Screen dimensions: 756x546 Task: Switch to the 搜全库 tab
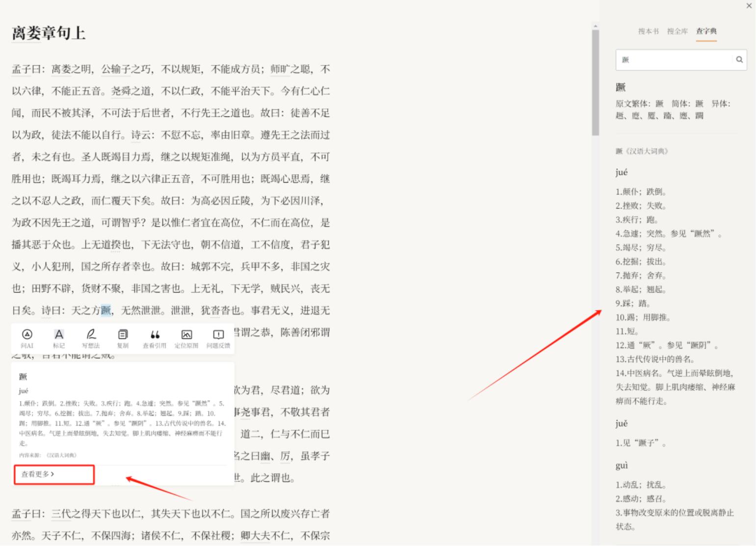(x=677, y=31)
